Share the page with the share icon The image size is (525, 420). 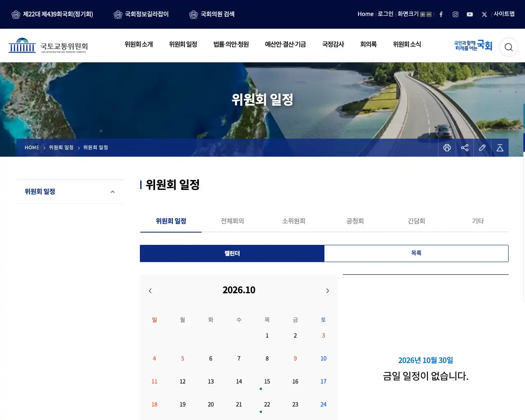click(465, 148)
